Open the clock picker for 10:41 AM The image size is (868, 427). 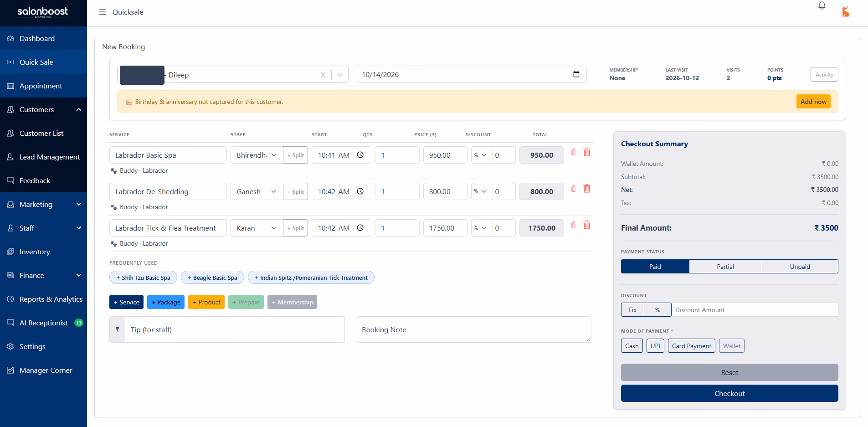[360, 155]
